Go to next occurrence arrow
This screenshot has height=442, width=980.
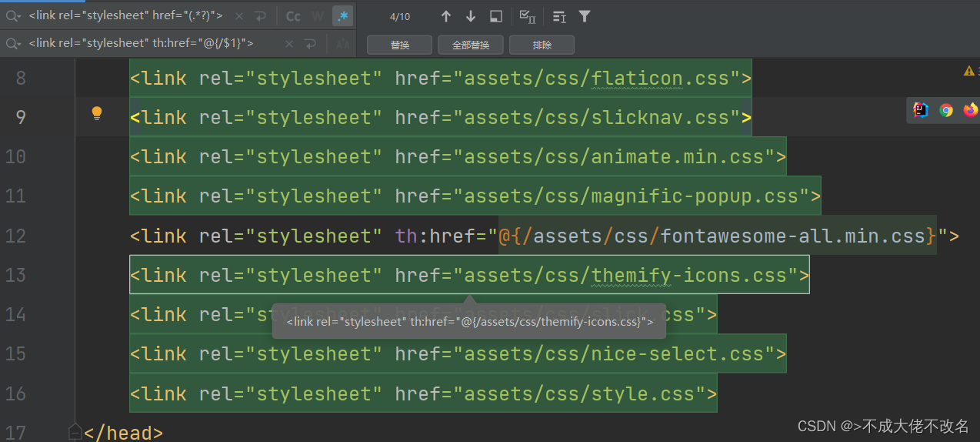point(471,16)
